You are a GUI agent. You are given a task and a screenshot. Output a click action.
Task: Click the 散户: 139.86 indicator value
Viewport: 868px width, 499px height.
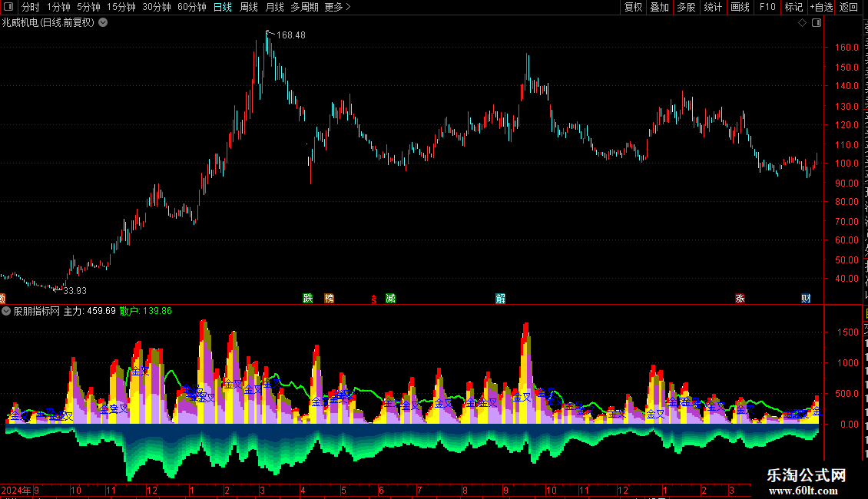point(146,311)
